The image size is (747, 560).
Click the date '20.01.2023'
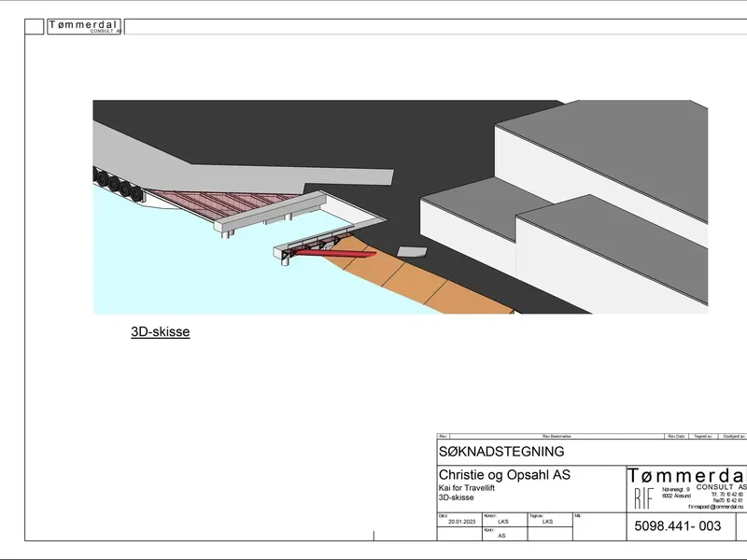click(x=461, y=522)
